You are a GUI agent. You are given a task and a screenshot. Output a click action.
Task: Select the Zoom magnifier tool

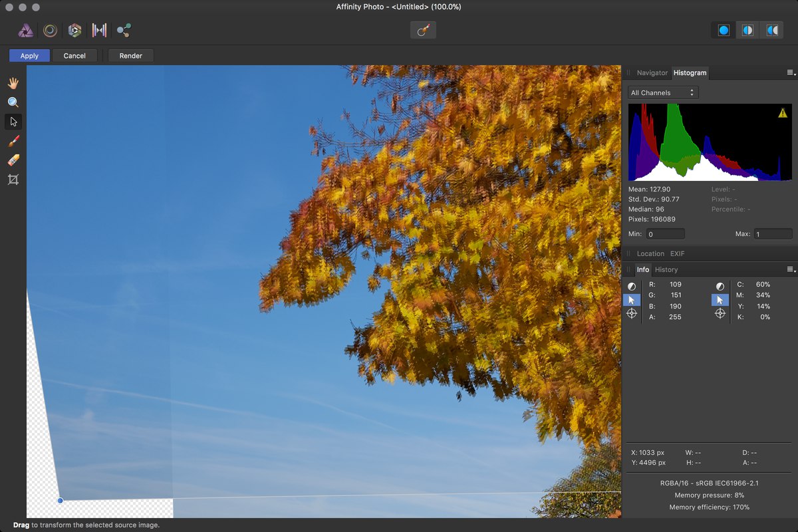pyautogui.click(x=13, y=102)
